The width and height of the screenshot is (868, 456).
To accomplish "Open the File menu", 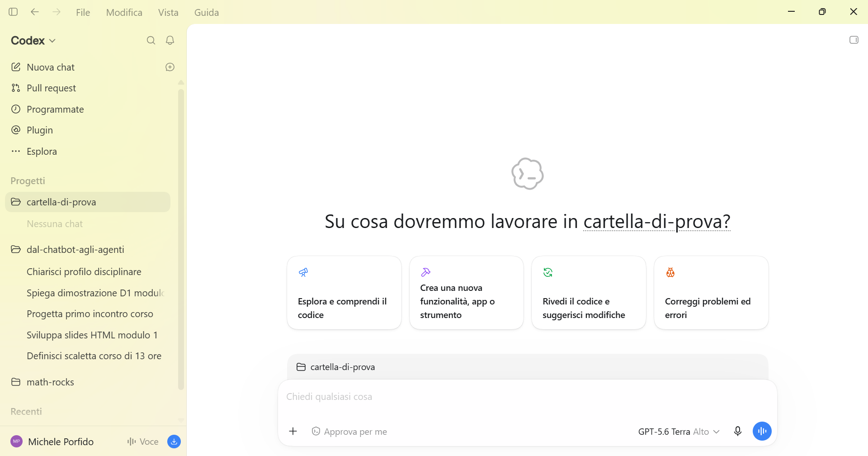I will (83, 13).
